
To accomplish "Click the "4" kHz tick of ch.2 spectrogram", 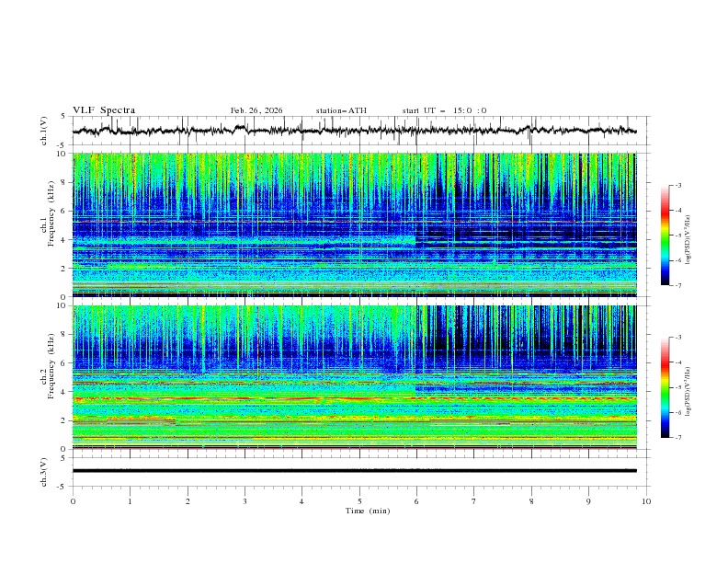I will 65,392.
